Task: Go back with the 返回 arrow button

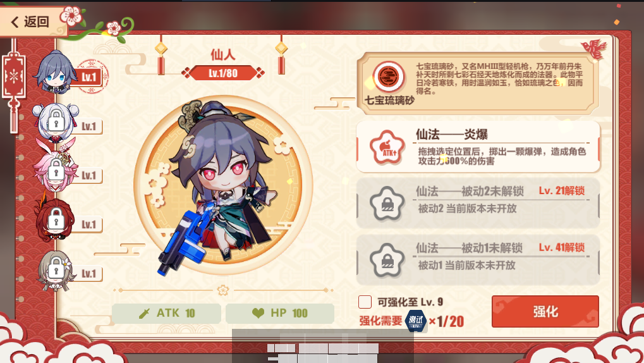Action: coord(31,22)
